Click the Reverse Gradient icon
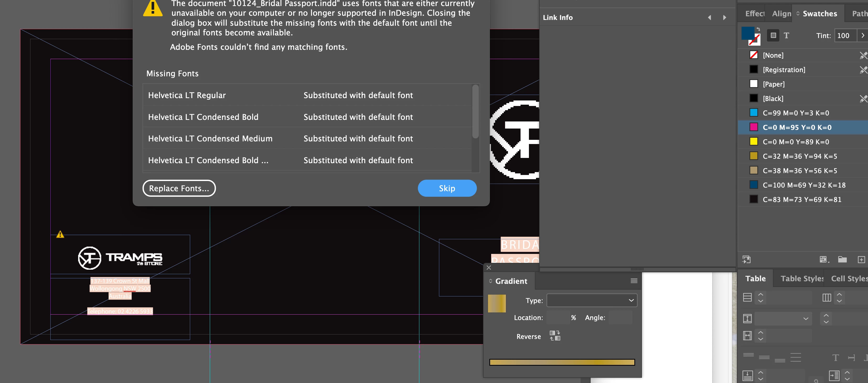Image resolution: width=868 pixels, height=383 pixels. [555, 336]
